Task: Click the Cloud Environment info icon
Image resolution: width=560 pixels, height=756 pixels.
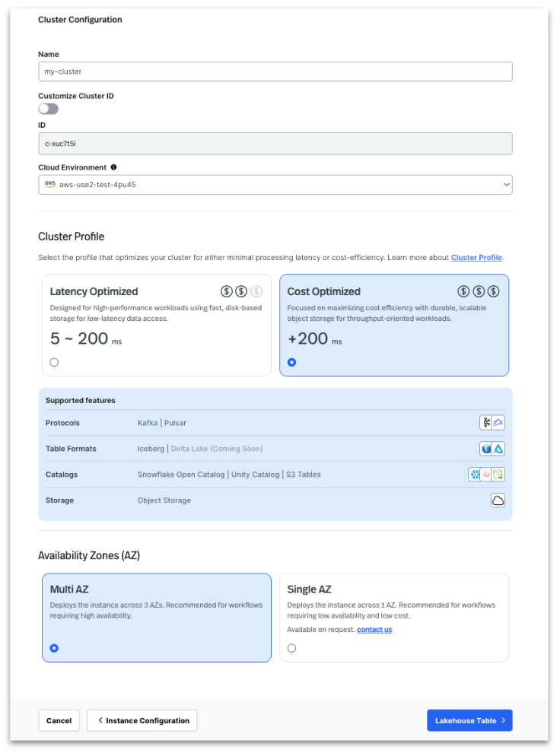Action: [114, 167]
